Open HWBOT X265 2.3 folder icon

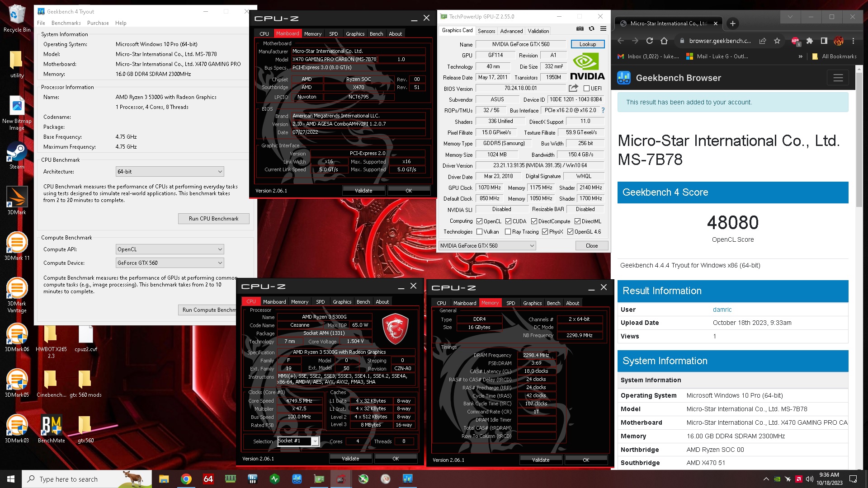tap(51, 342)
